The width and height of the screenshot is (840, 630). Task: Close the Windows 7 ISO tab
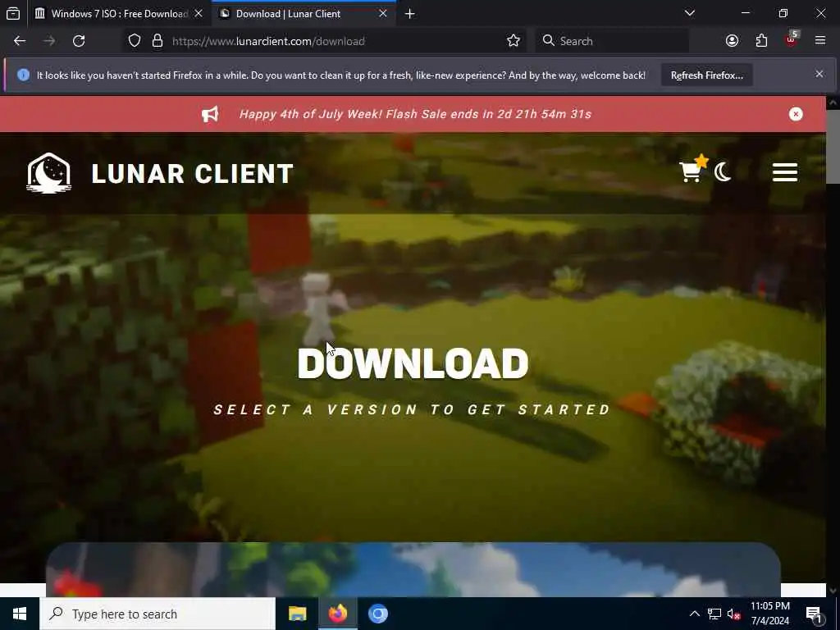point(199,13)
